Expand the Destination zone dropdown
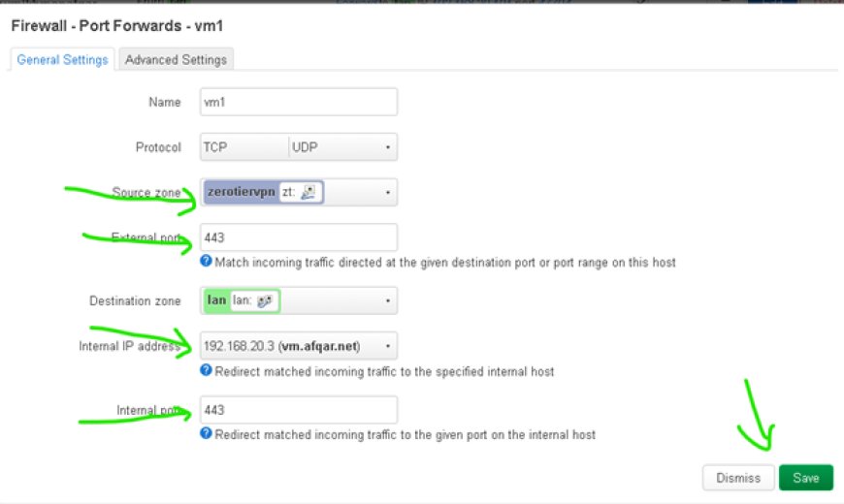This screenshot has height=504, width=844. pyautogui.click(x=387, y=300)
